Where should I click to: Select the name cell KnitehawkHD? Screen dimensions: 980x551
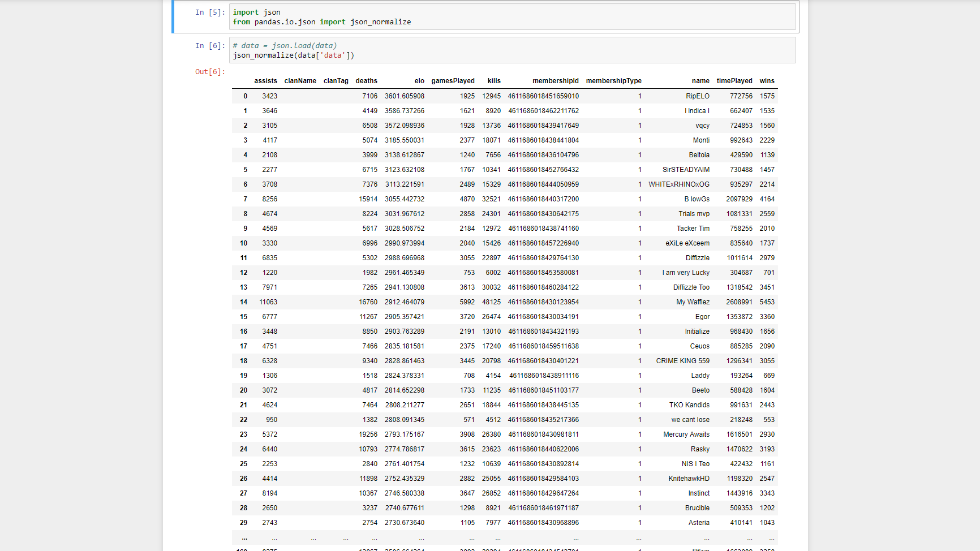click(689, 479)
